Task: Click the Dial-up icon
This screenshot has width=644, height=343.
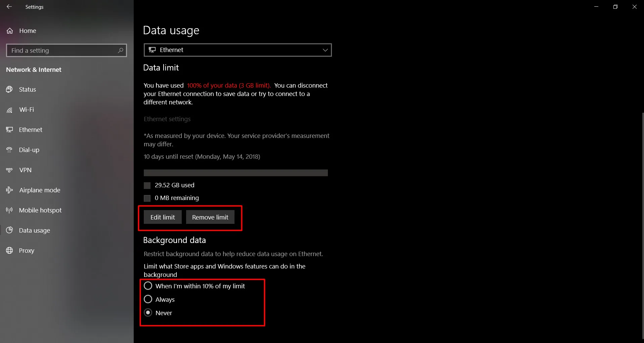Action: (9, 150)
